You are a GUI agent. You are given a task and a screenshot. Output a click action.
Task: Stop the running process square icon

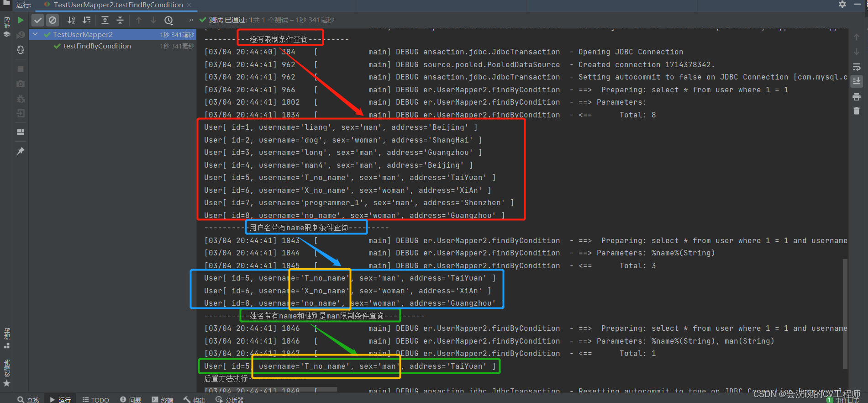click(x=21, y=69)
